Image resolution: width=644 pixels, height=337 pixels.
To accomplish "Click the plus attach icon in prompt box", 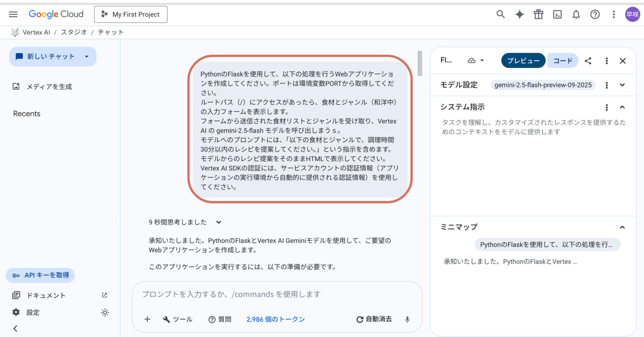I will [147, 319].
